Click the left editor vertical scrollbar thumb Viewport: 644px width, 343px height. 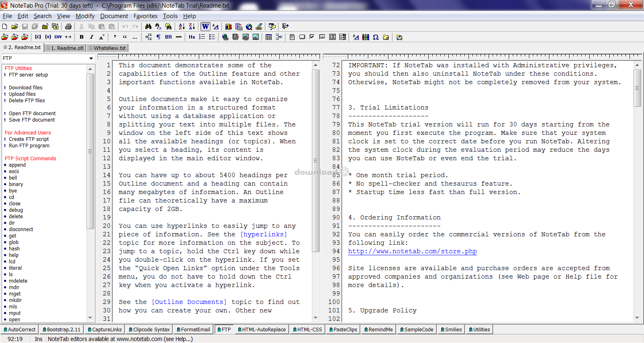coord(316,161)
